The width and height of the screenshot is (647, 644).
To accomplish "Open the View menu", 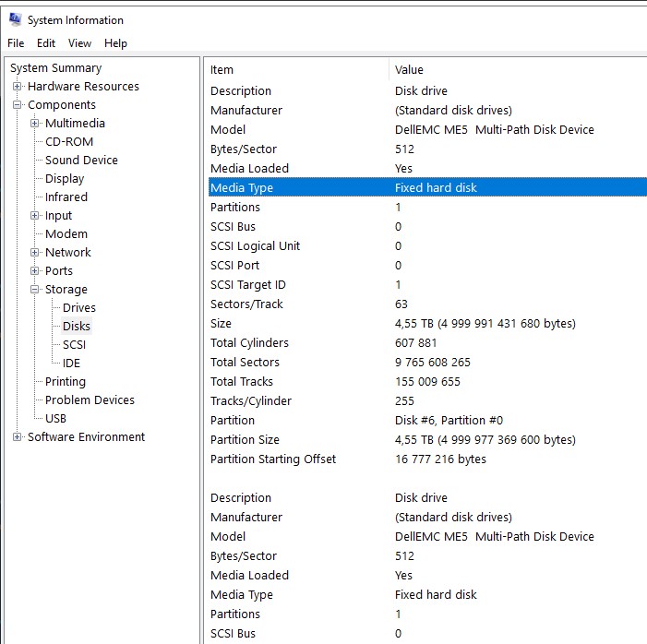I will pos(79,43).
